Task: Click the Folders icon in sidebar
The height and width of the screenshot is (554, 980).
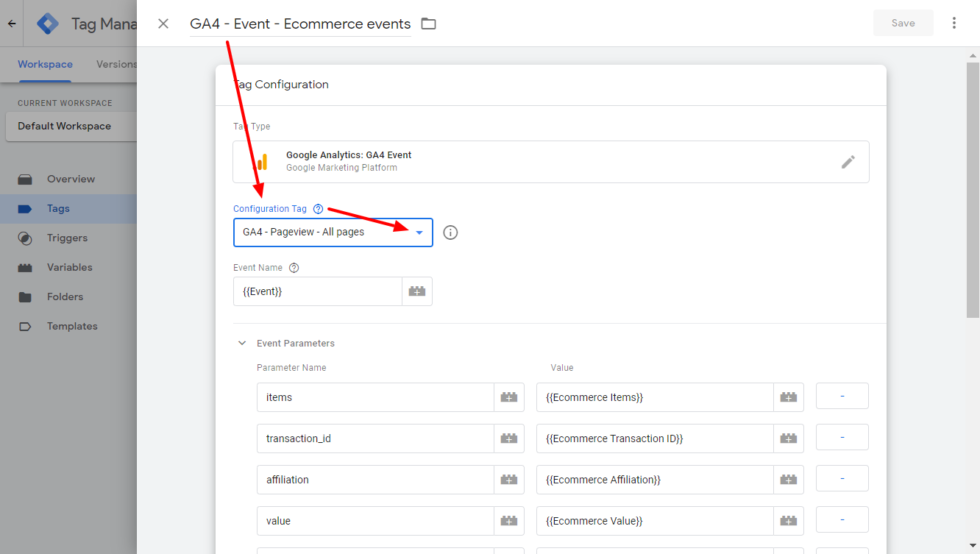Action: point(25,297)
